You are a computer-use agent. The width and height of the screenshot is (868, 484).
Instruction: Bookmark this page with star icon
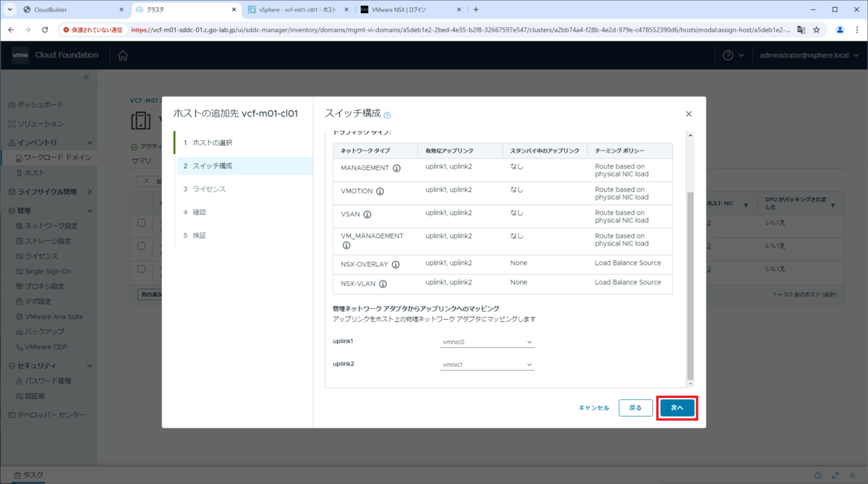[817, 30]
